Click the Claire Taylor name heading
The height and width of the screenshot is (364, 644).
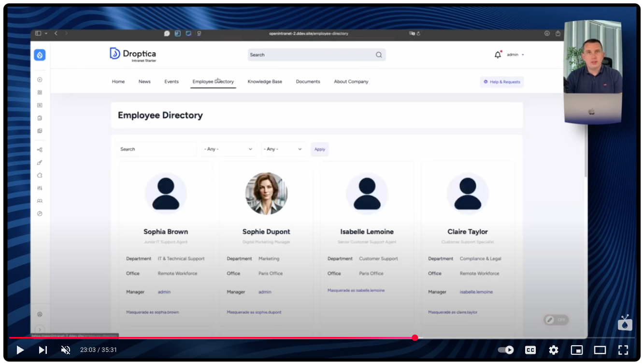pyautogui.click(x=468, y=232)
